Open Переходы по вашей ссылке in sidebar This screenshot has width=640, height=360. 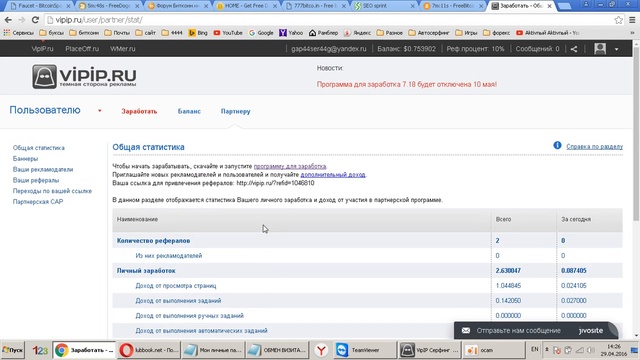click(52, 191)
